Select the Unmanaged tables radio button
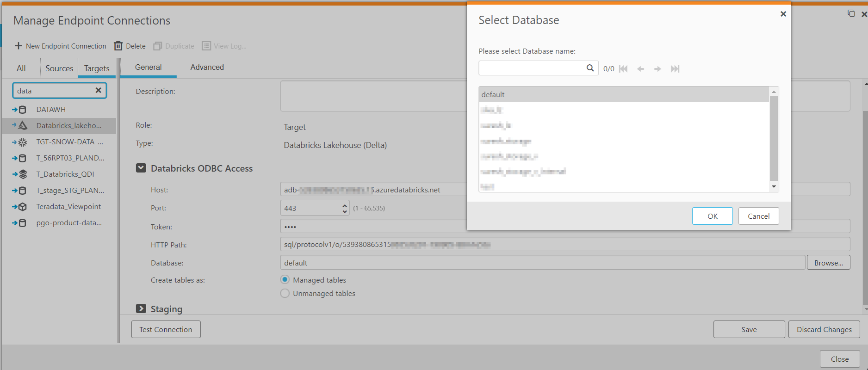868x370 pixels. click(x=285, y=293)
